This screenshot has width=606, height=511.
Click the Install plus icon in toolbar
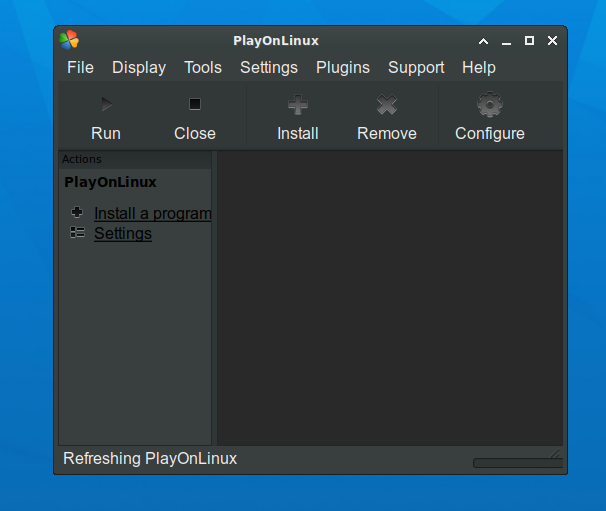[298, 104]
